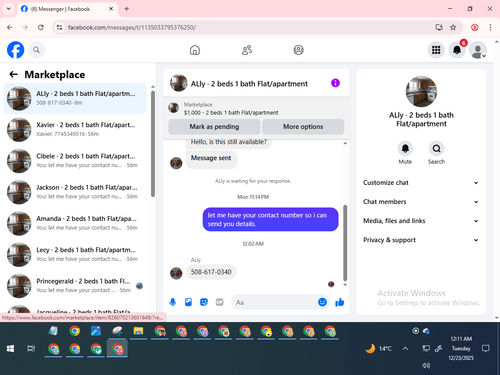Send a thumbs up like
Image resolution: width=500 pixels, height=375 pixels.
pos(340,302)
